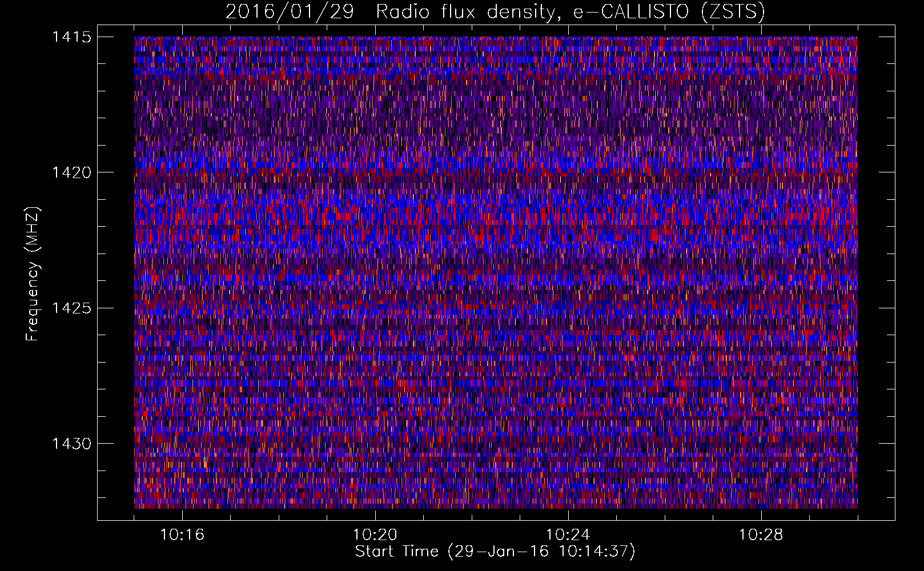Click the 10:16 time axis label
This screenshot has width=924, height=571.
(x=182, y=535)
